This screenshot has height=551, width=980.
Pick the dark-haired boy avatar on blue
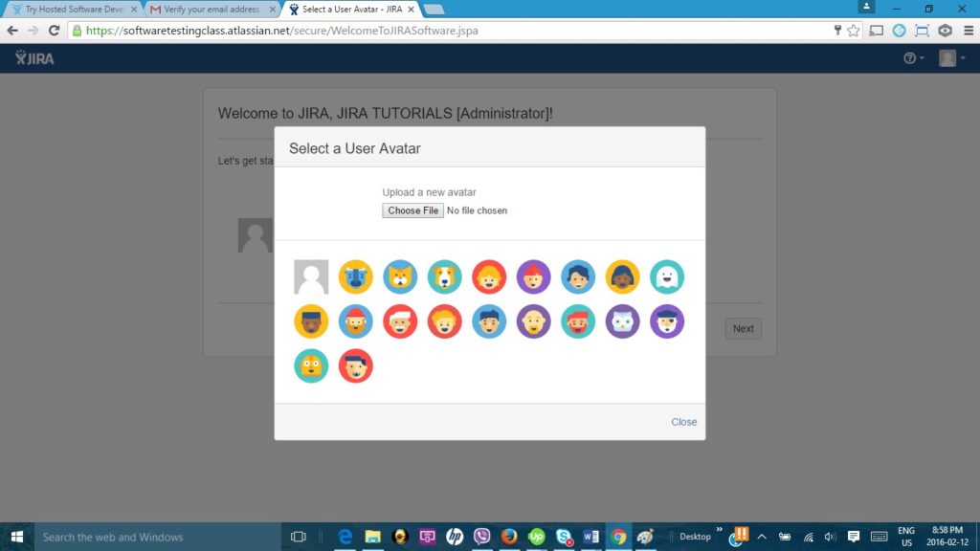pos(489,321)
